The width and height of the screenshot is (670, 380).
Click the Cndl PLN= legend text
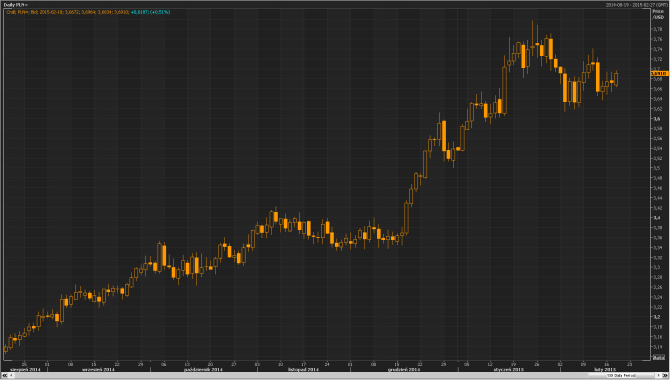[88, 12]
